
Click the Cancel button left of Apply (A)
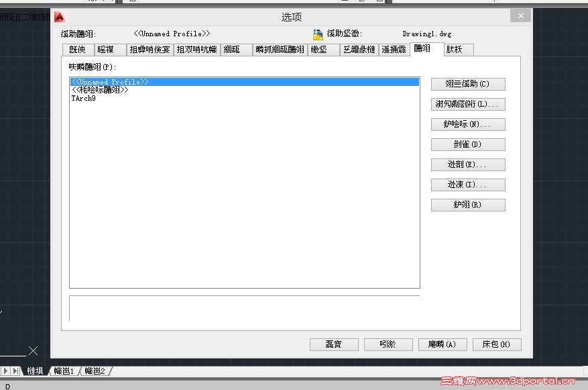tap(388, 344)
